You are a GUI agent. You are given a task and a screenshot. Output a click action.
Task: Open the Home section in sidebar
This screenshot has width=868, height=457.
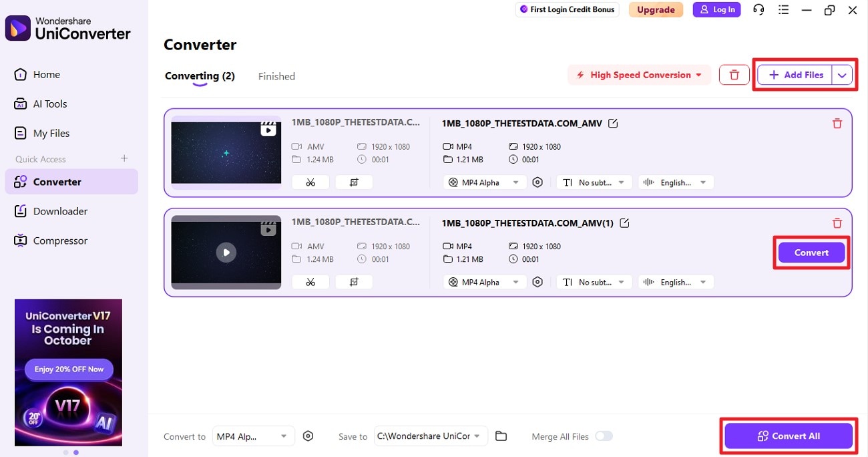tap(37, 74)
